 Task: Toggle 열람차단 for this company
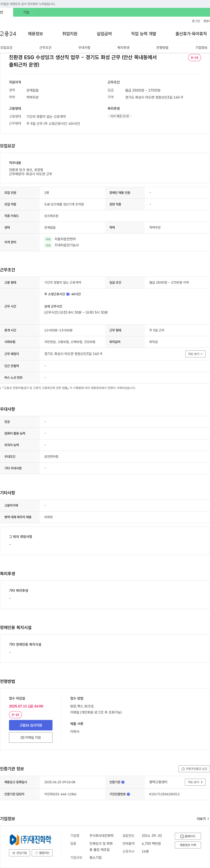pos(42,853)
